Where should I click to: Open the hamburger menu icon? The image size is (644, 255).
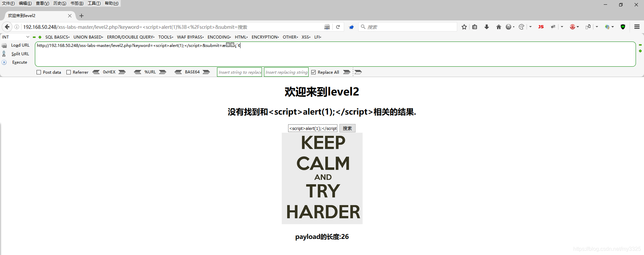[637, 27]
